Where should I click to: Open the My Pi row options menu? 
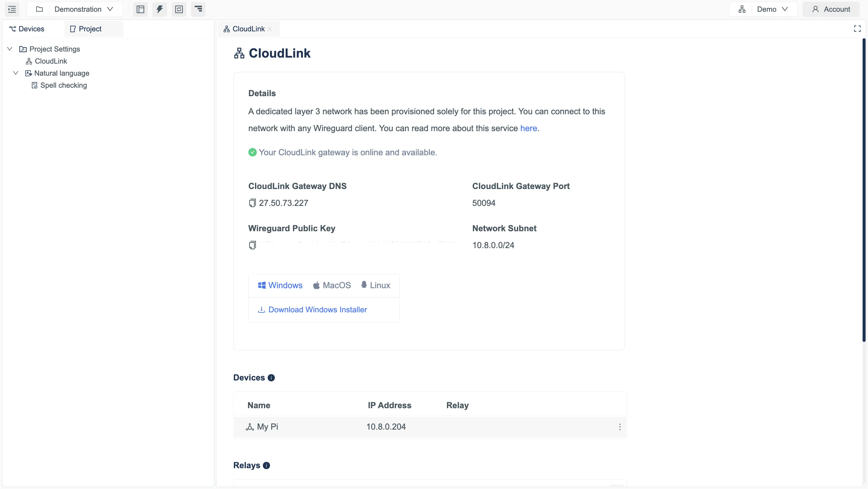tap(620, 427)
